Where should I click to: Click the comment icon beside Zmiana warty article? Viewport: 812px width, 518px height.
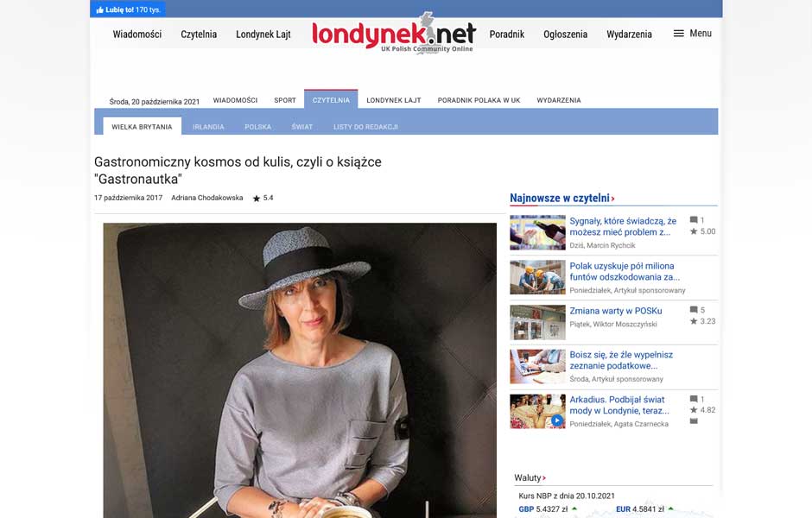tap(694, 310)
